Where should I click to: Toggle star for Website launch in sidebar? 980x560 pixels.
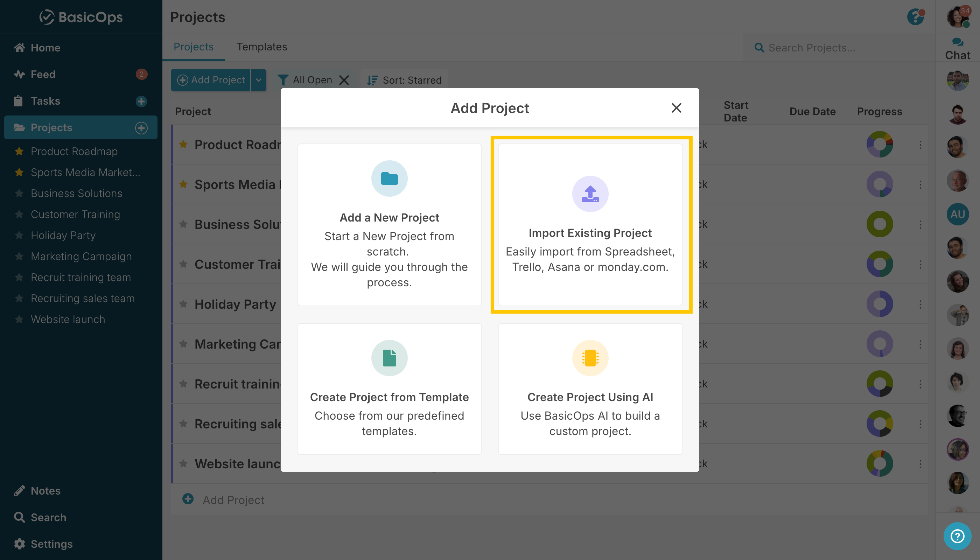click(19, 319)
